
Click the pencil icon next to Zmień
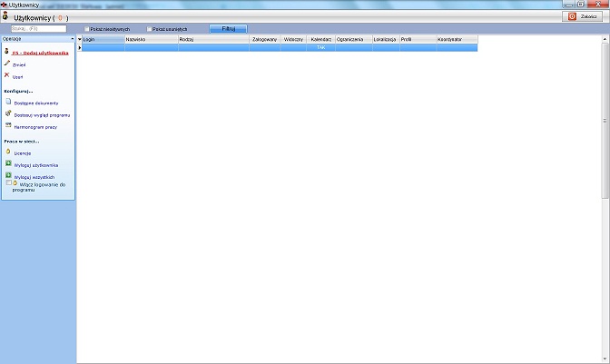click(x=7, y=63)
